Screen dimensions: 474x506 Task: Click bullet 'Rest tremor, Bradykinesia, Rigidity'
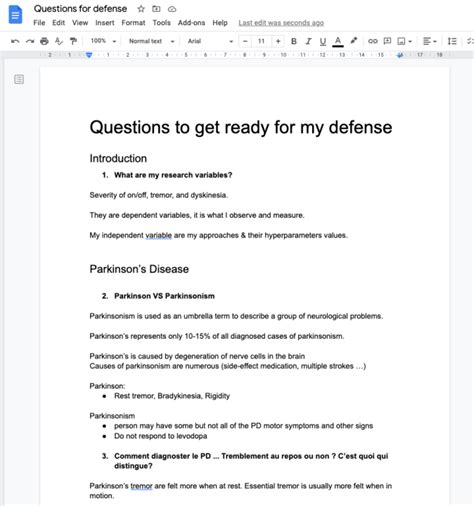tap(172, 396)
